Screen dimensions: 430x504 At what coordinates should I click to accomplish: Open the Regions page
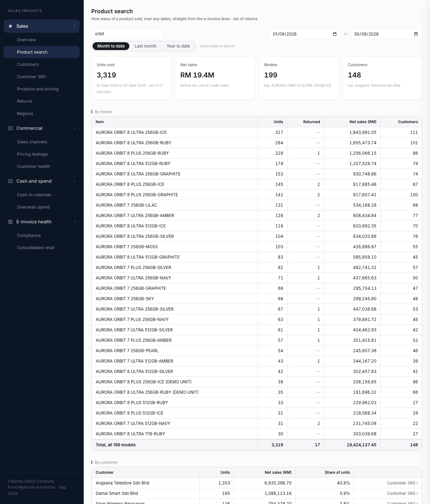(42, 113)
